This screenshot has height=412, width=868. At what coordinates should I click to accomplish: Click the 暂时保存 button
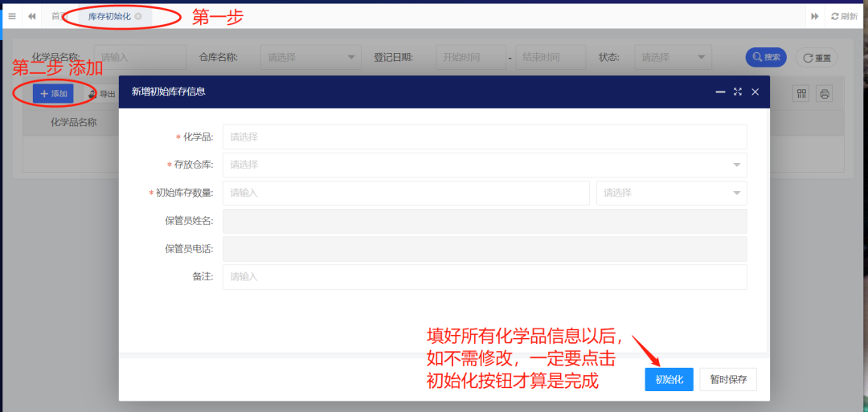pyautogui.click(x=727, y=380)
